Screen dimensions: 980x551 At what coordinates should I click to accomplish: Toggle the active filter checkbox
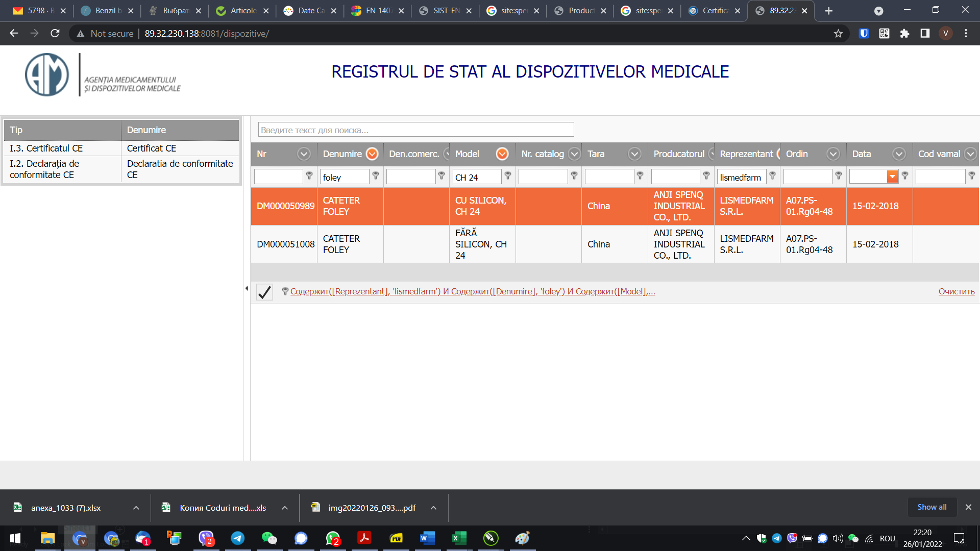pos(264,292)
